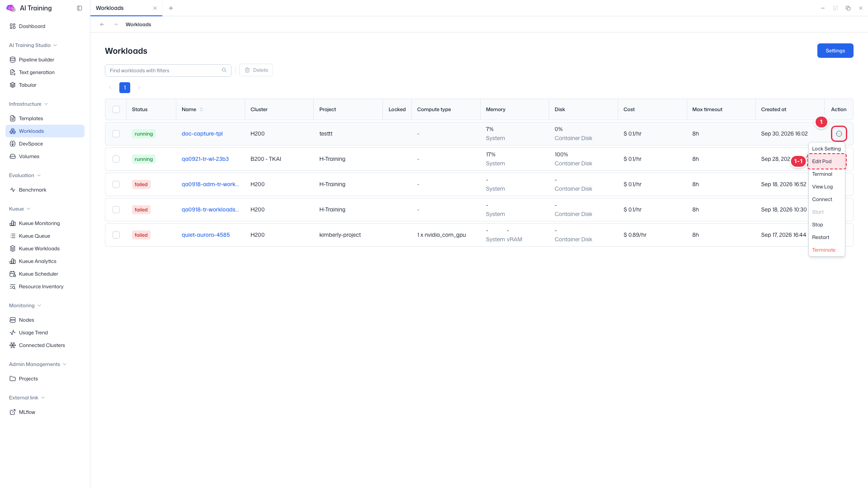The height and width of the screenshot is (488, 868).
Task: Open Templates from the sidebar
Action: tap(31, 118)
